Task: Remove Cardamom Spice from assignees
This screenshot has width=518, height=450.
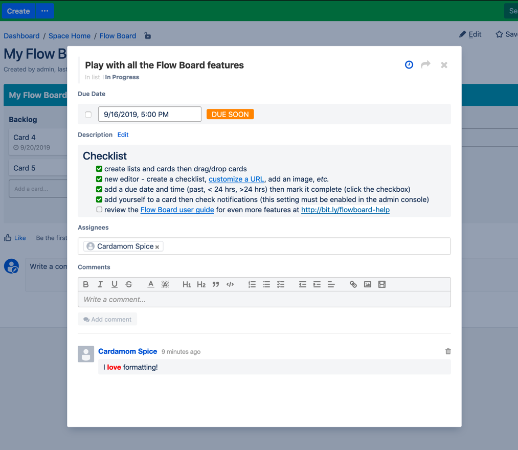Action: 157,247
